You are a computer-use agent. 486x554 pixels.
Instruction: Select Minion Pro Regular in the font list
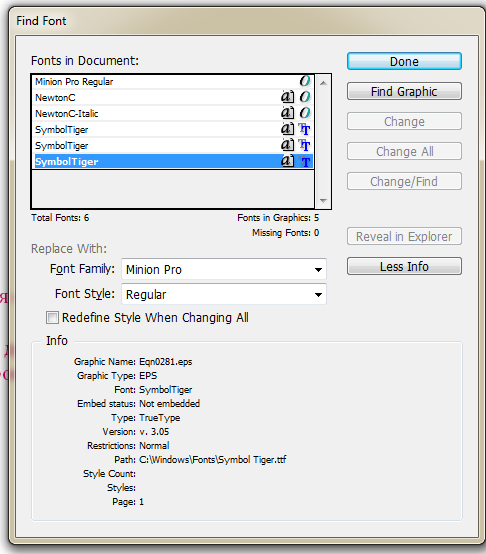(173, 82)
